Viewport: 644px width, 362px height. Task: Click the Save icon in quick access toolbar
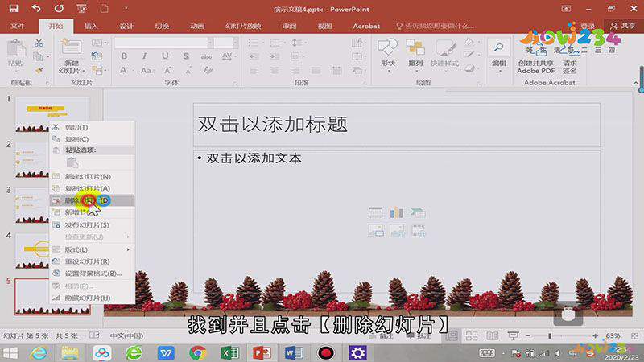click(14, 9)
